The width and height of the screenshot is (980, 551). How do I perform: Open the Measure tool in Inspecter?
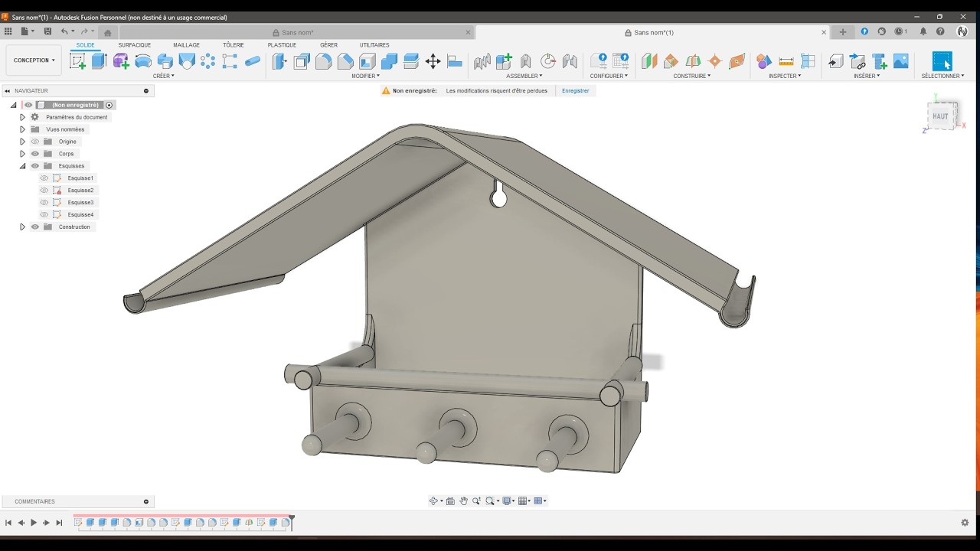[786, 61]
